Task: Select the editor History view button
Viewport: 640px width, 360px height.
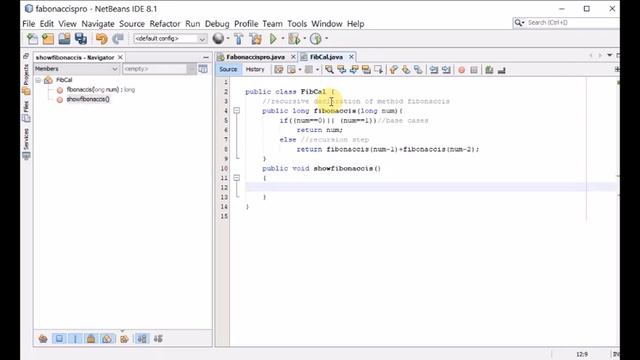Action: [x=255, y=70]
